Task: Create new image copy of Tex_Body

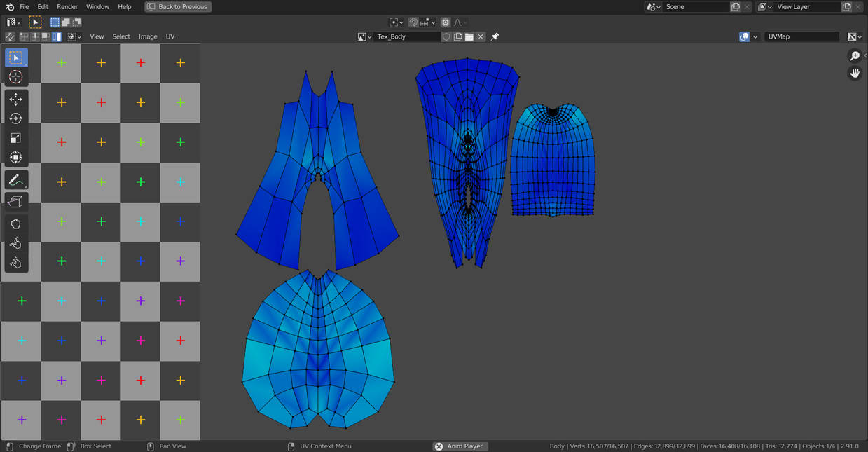Action: [x=458, y=36]
